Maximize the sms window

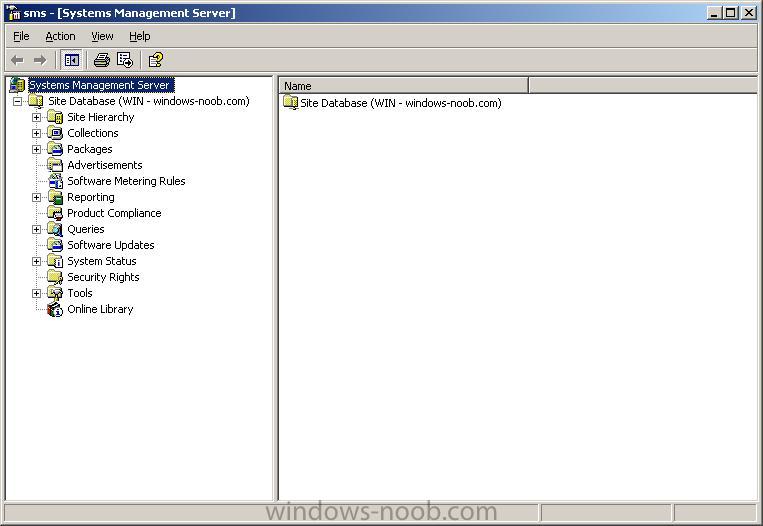click(x=730, y=13)
